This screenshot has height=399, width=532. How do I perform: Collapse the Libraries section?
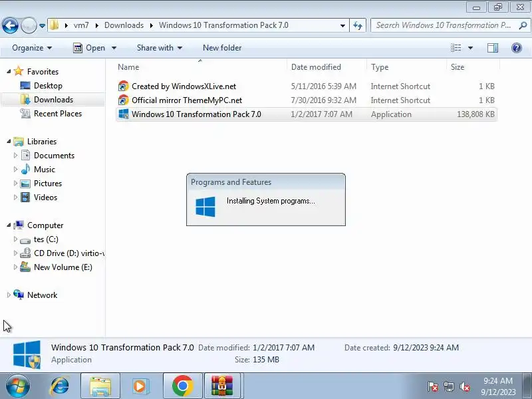coord(9,142)
